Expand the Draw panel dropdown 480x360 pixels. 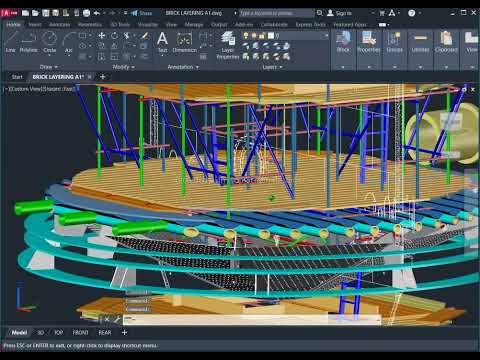pyautogui.click(x=49, y=67)
